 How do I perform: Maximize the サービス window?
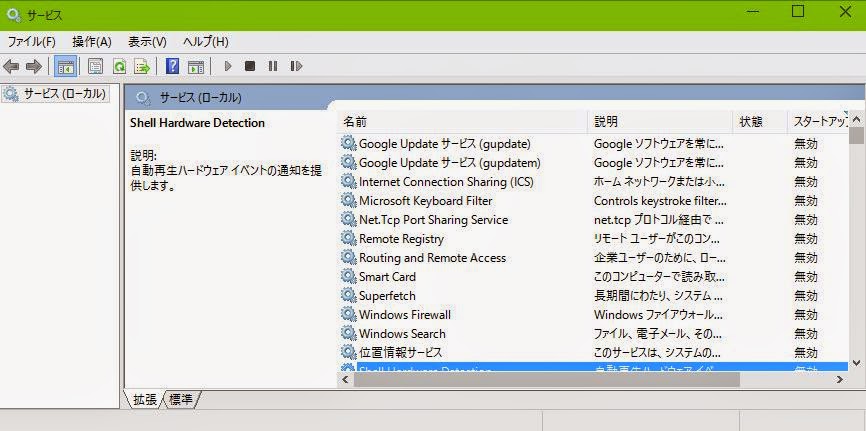798,12
